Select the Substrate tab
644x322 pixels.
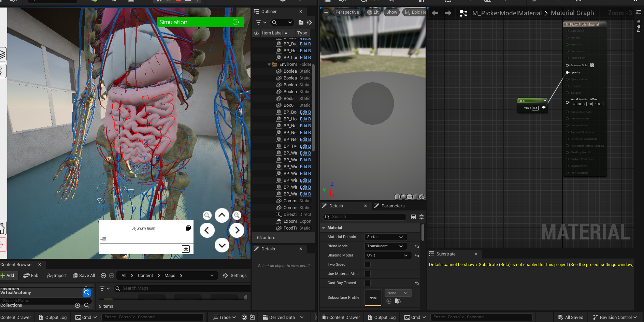coord(446,254)
